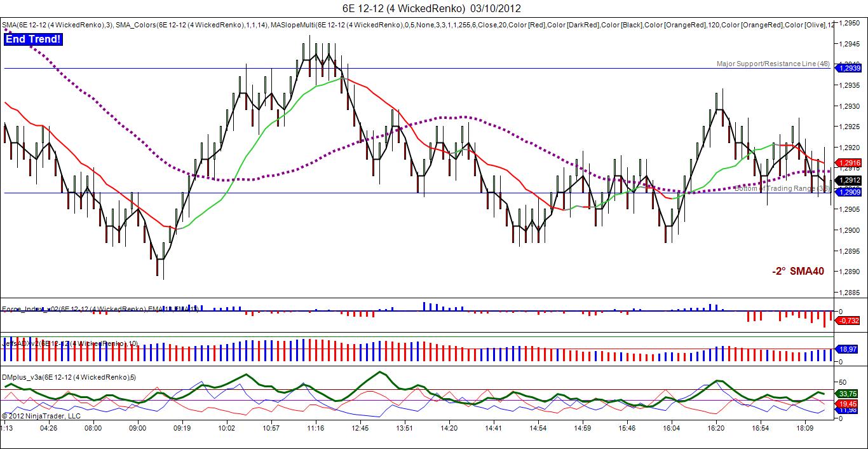
Task: Click the 10:02 time axis label
Action: pos(227,428)
